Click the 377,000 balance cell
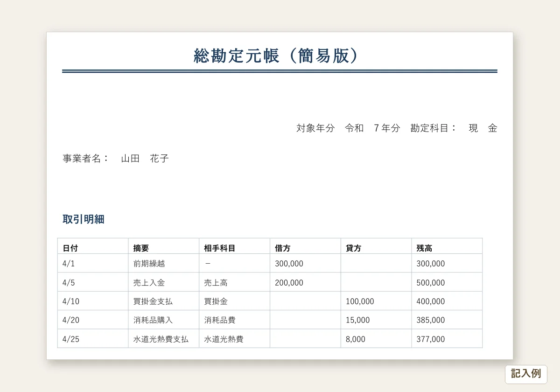The width and height of the screenshot is (560, 392). pyautogui.click(x=447, y=339)
